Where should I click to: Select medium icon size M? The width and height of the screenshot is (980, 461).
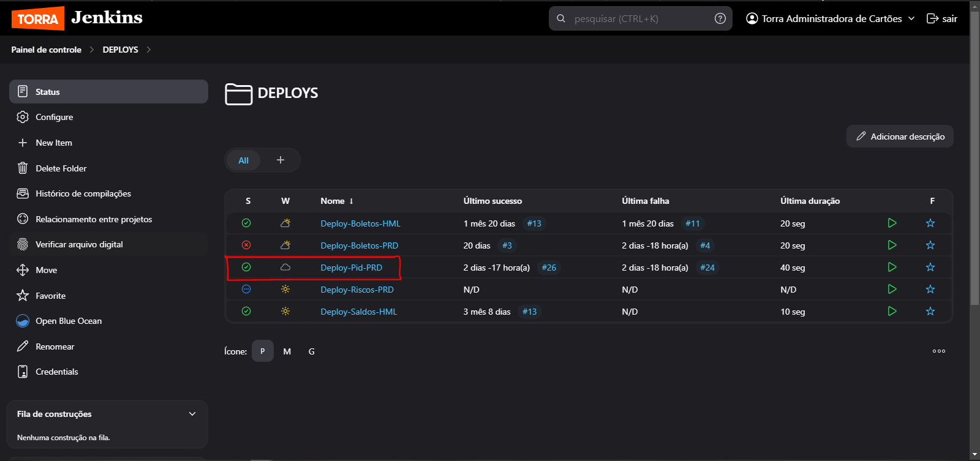[x=287, y=351]
